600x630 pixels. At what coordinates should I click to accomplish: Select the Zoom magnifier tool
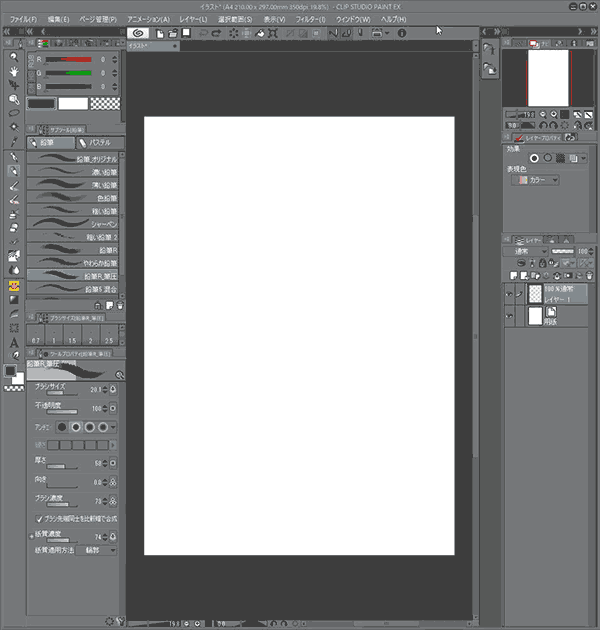tap(14, 57)
